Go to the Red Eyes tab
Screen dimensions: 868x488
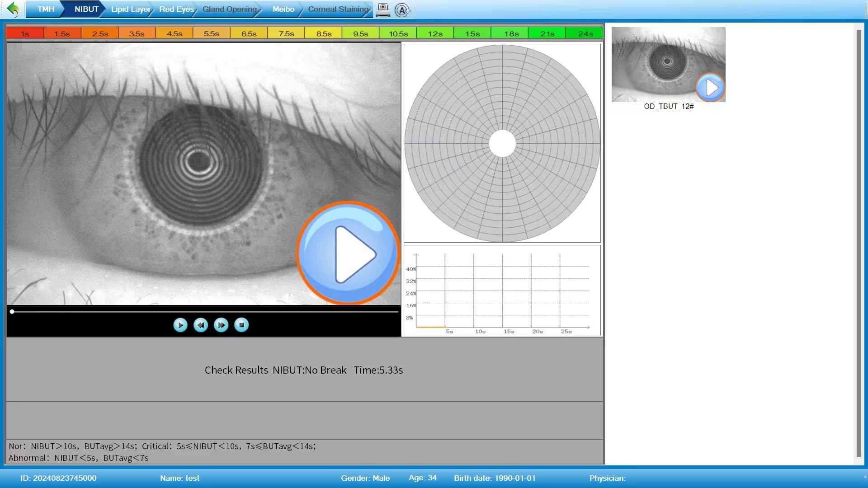pos(176,9)
